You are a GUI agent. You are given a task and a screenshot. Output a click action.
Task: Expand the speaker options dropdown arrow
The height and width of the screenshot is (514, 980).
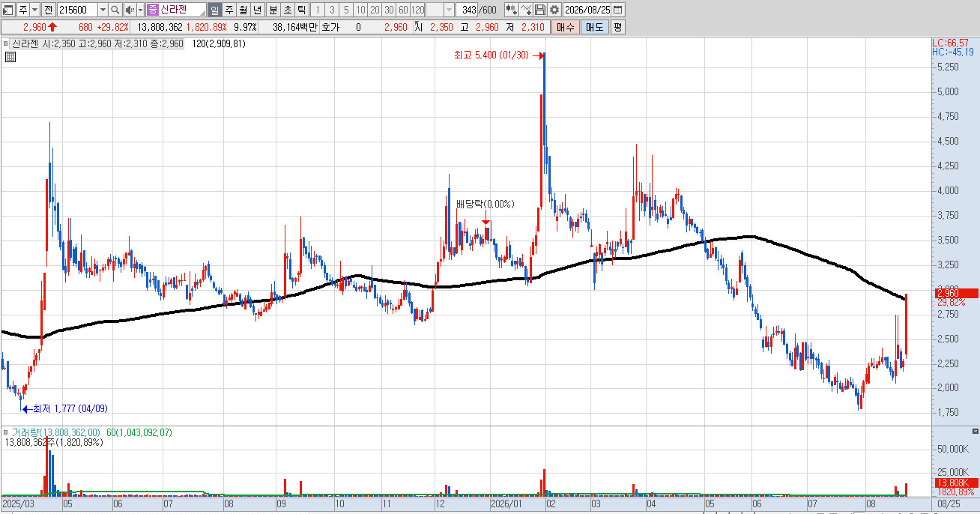click(140, 10)
